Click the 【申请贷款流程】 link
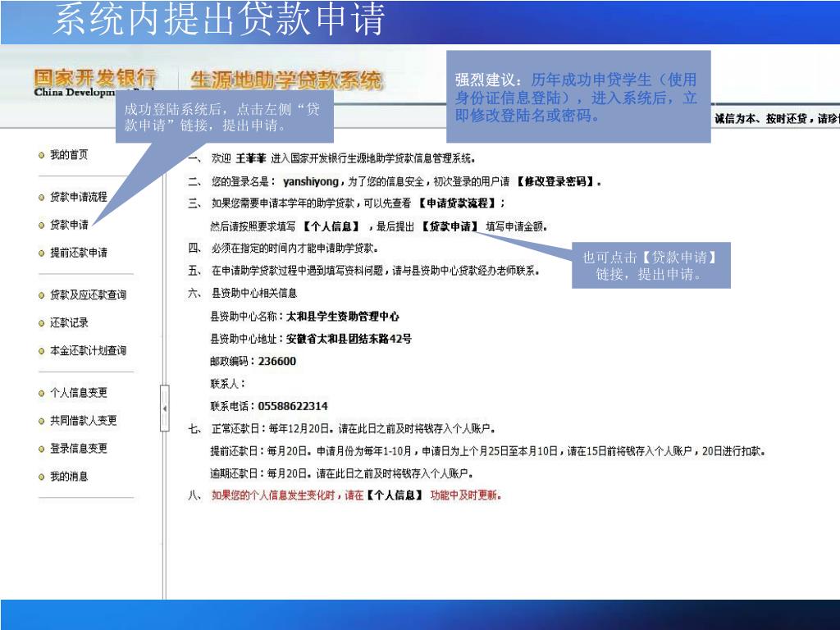 pyautogui.click(x=458, y=203)
